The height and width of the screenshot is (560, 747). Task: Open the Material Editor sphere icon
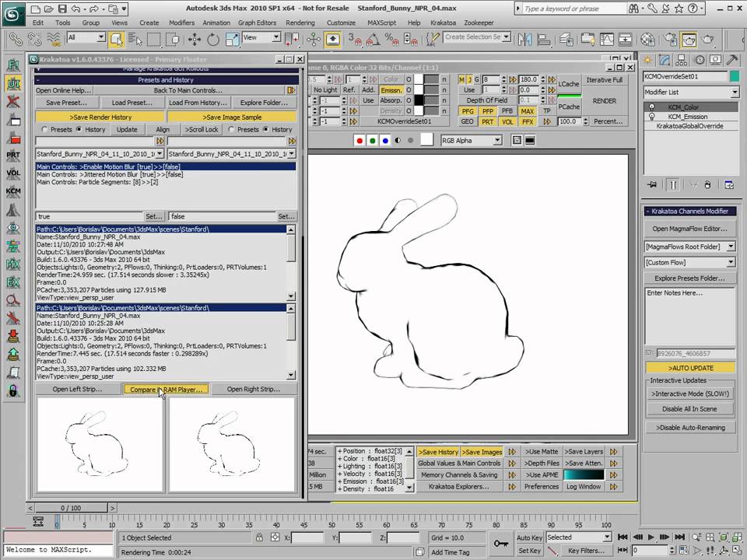click(647, 40)
